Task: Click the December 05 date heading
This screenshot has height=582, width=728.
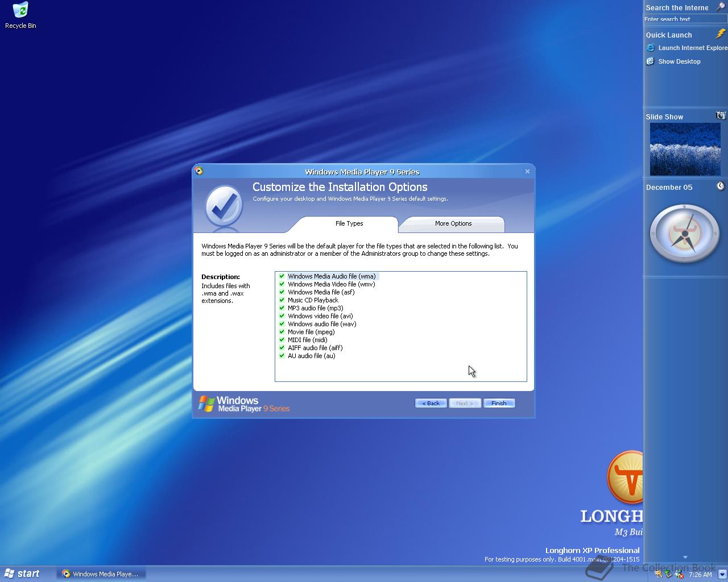Action: point(669,187)
